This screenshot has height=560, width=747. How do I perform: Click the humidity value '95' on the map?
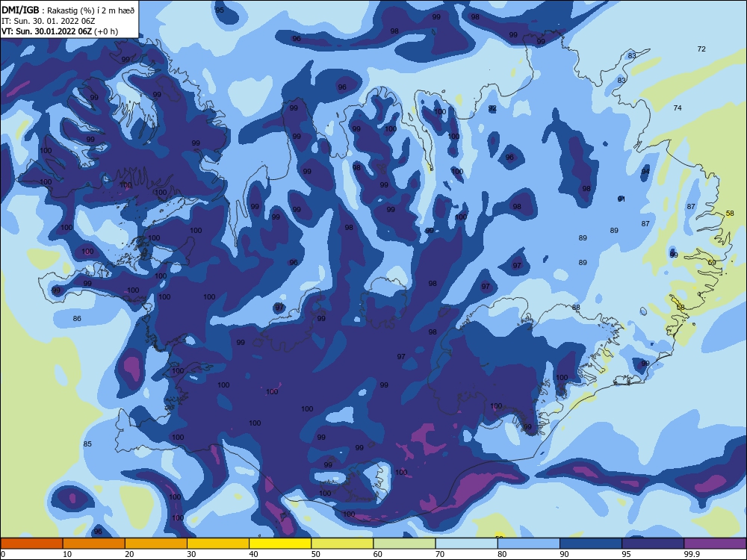tap(220, 10)
